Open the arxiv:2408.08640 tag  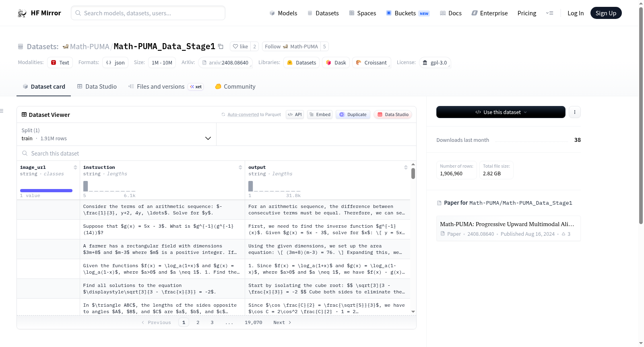225,62
